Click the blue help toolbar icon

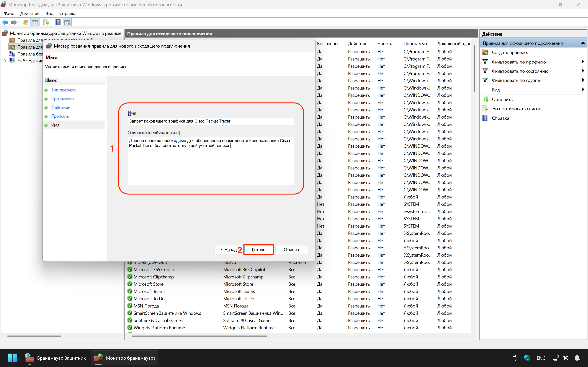click(x=58, y=23)
